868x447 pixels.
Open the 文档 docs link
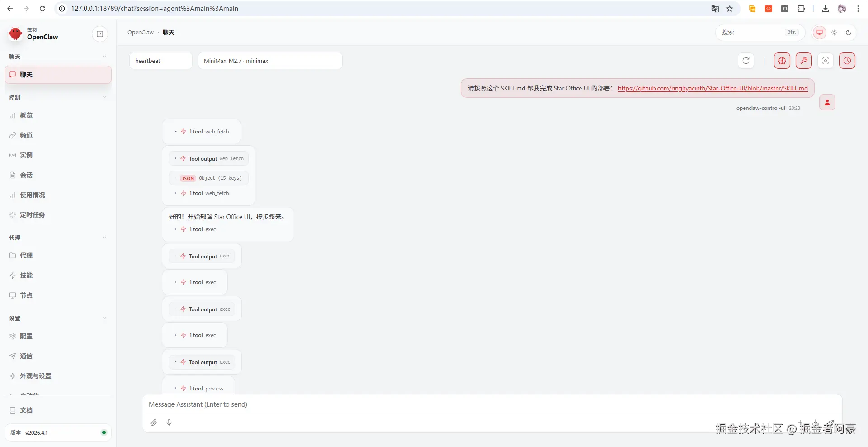pos(58,410)
